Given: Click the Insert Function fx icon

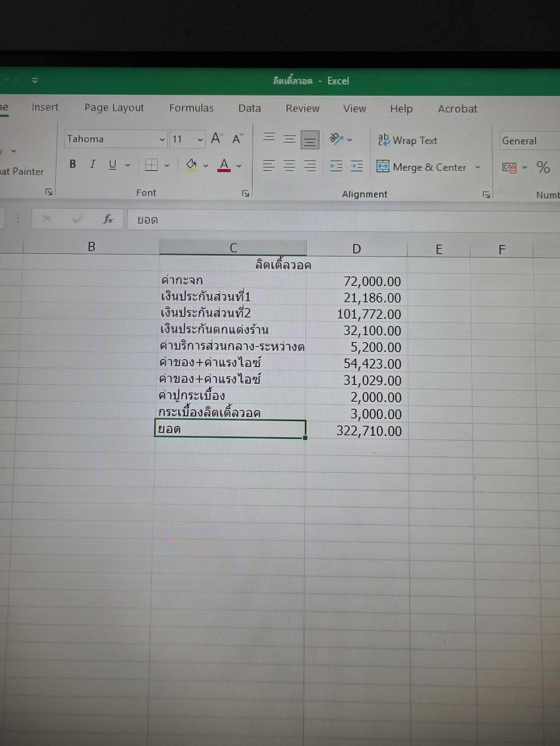Looking at the screenshot, I should tap(108, 219).
